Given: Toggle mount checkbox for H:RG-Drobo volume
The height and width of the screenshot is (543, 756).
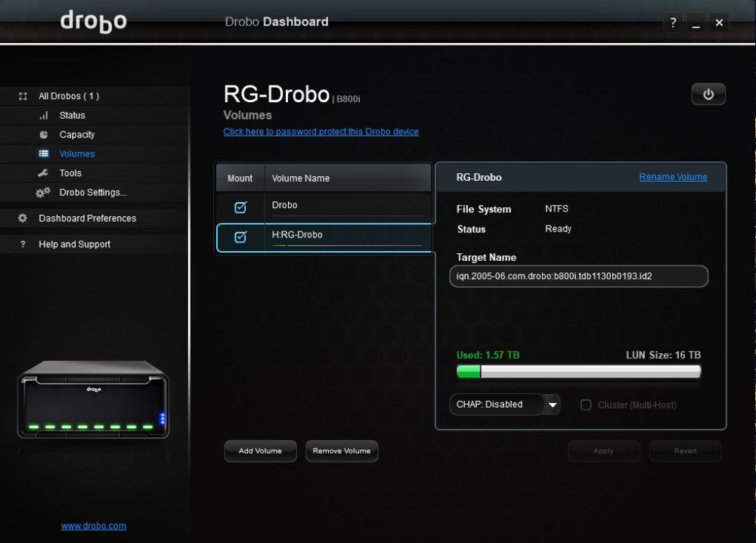Looking at the screenshot, I should (240, 237).
